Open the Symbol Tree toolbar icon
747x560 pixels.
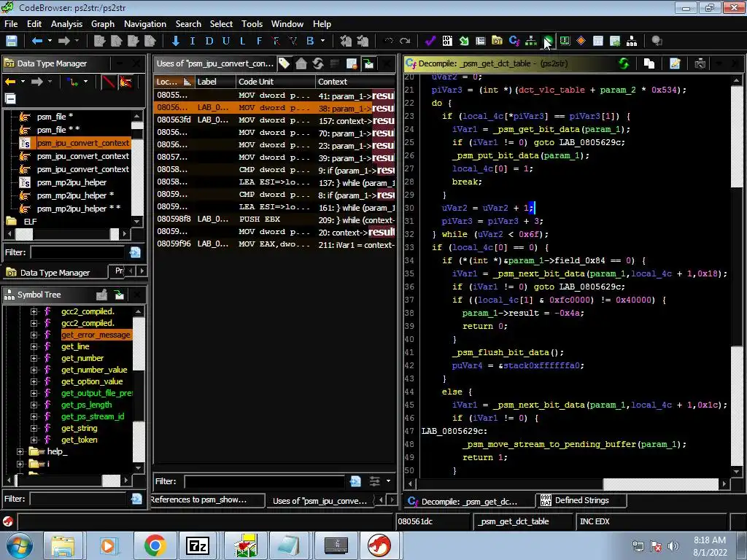631,41
